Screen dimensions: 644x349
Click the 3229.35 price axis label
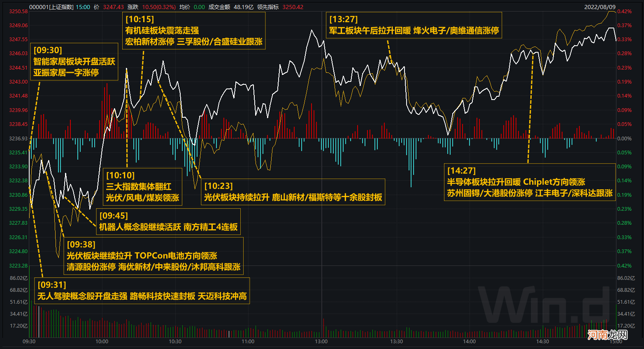coord(19,209)
